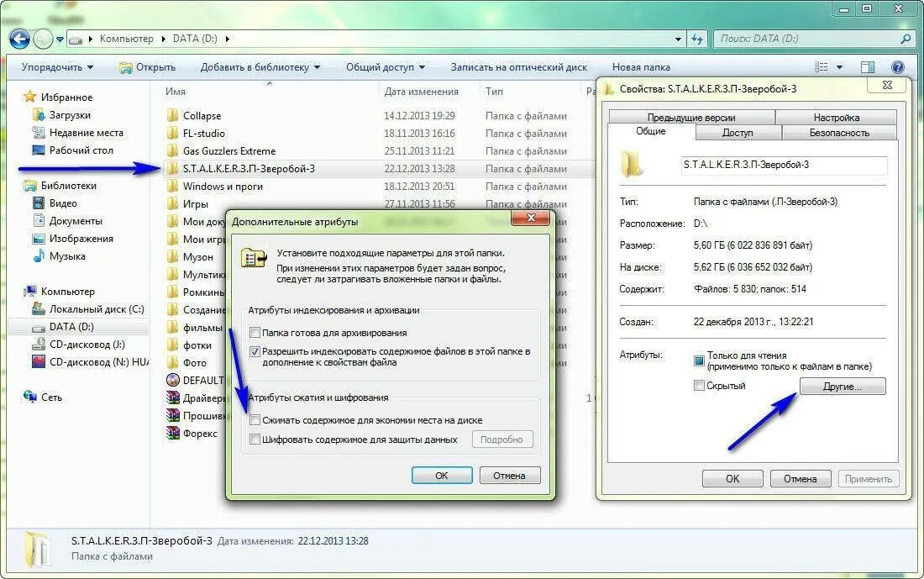The height and width of the screenshot is (579, 924).
Task: Open the recent pages history dropdown
Action: tap(60, 39)
